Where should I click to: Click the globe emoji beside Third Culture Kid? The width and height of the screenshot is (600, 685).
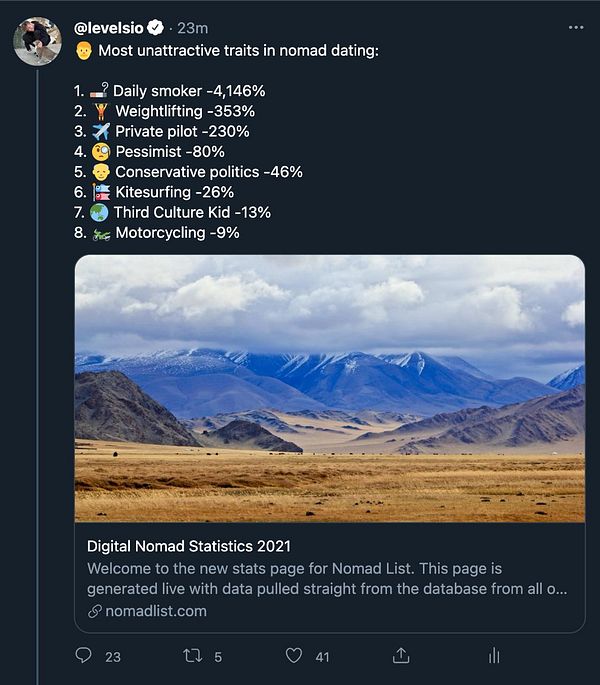(x=99, y=212)
